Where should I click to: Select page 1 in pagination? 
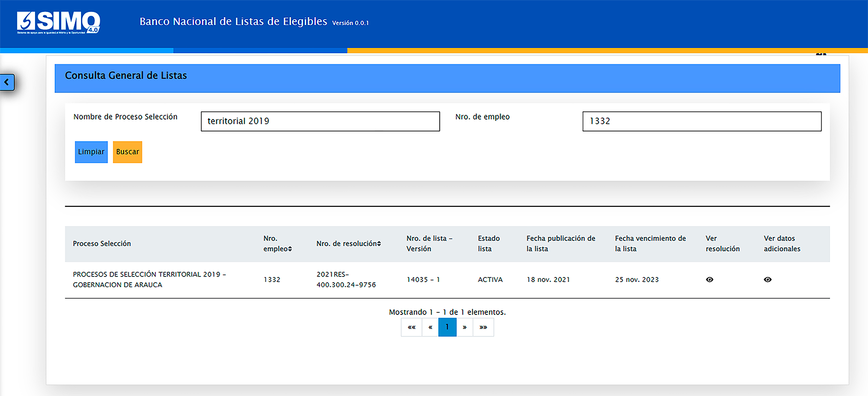[x=447, y=327]
